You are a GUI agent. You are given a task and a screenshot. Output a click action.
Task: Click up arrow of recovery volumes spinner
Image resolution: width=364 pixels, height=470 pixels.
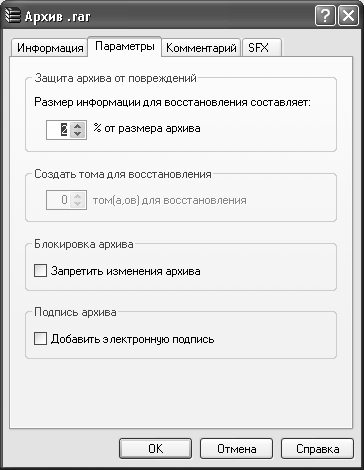(77, 196)
